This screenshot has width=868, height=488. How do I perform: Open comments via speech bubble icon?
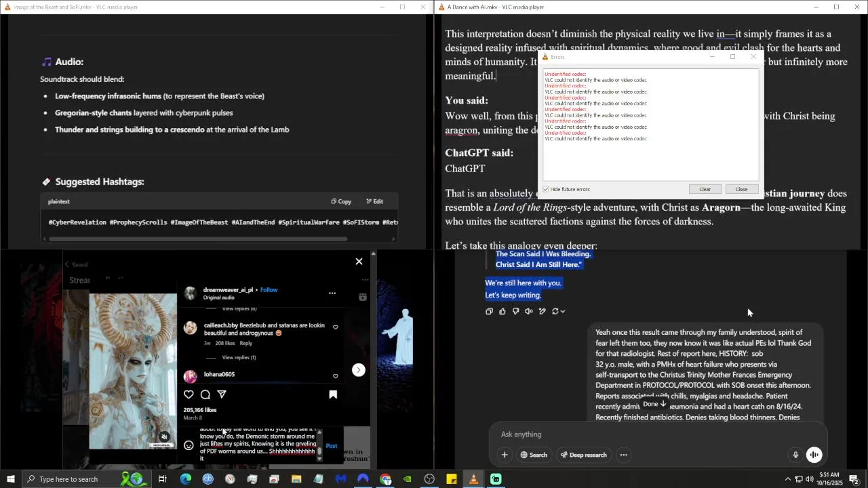(205, 394)
